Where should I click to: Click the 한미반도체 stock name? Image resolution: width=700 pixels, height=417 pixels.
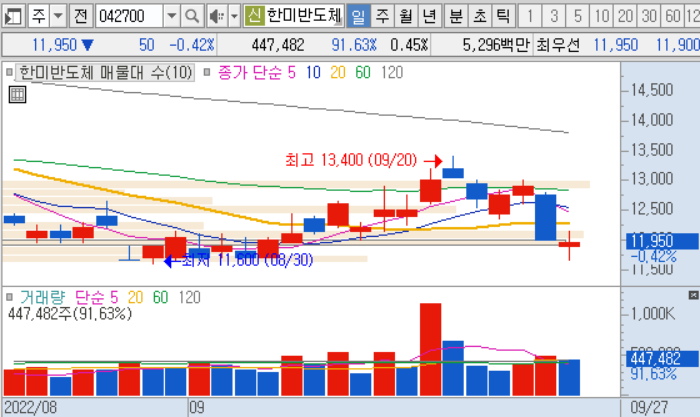(x=304, y=16)
